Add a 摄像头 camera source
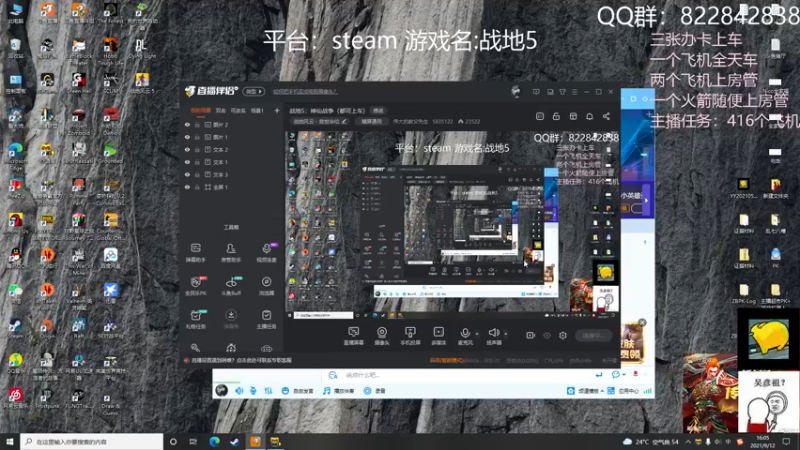 (382, 336)
